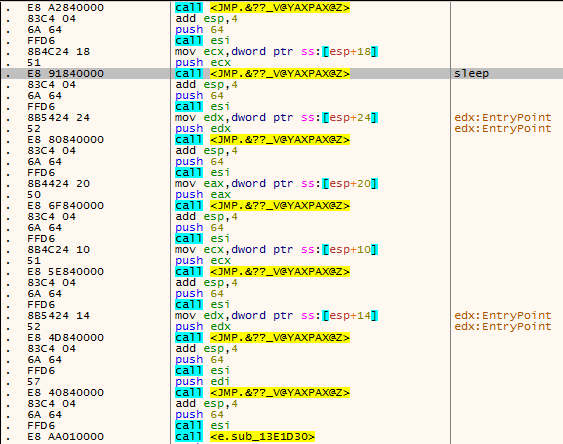Select bytes E8 A2840000 in first row
Screen dimensions: 563x444
(65, 8)
